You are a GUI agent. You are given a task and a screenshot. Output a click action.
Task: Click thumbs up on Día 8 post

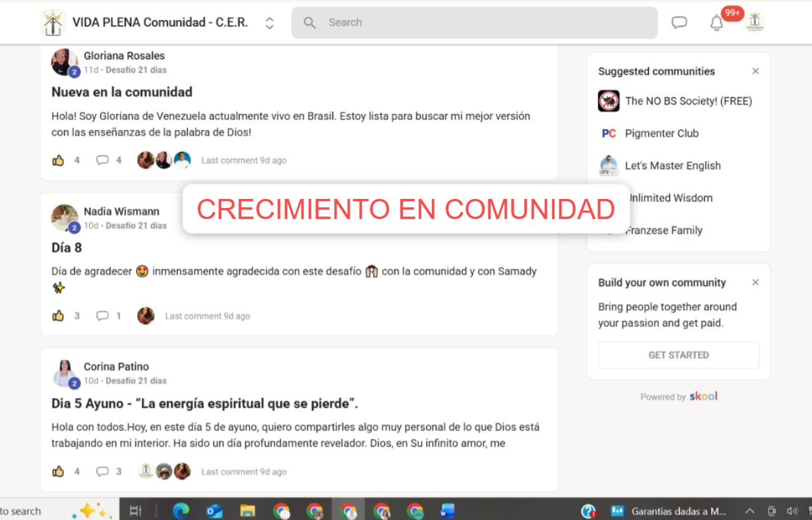tap(58, 316)
